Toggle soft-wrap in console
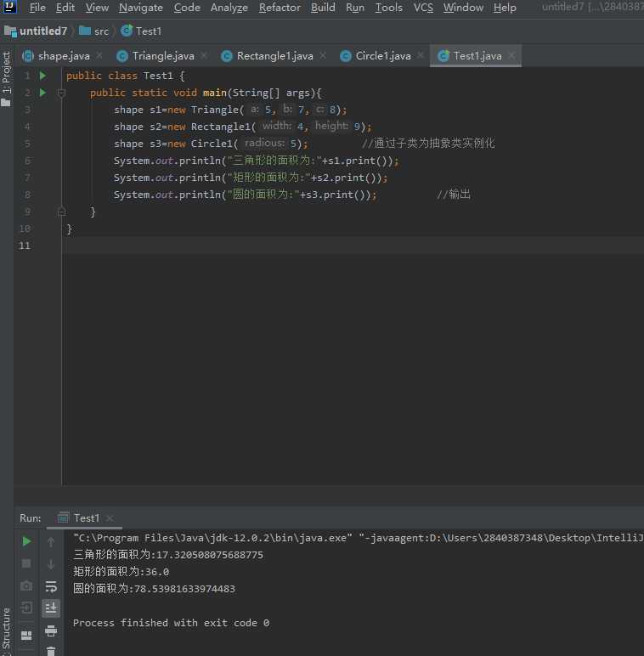 [x=51, y=586]
